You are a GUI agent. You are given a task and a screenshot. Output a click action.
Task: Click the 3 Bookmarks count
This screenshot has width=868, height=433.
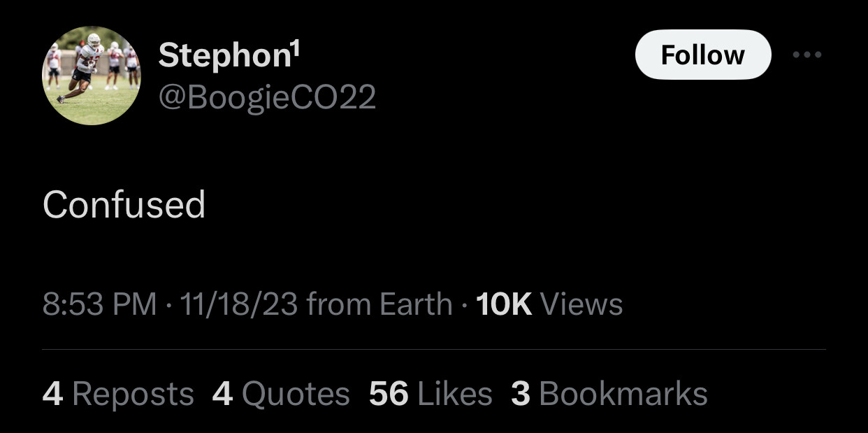pos(609,394)
